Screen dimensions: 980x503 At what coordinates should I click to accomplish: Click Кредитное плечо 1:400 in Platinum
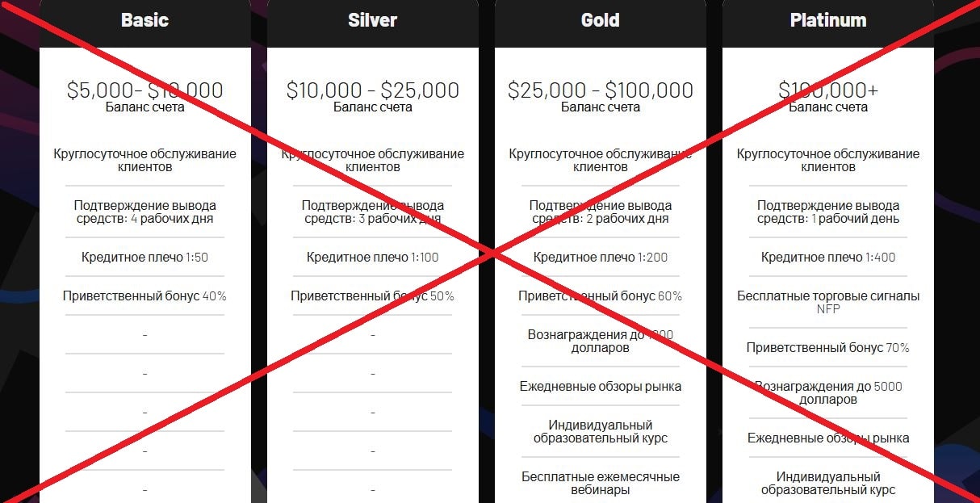(827, 258)
